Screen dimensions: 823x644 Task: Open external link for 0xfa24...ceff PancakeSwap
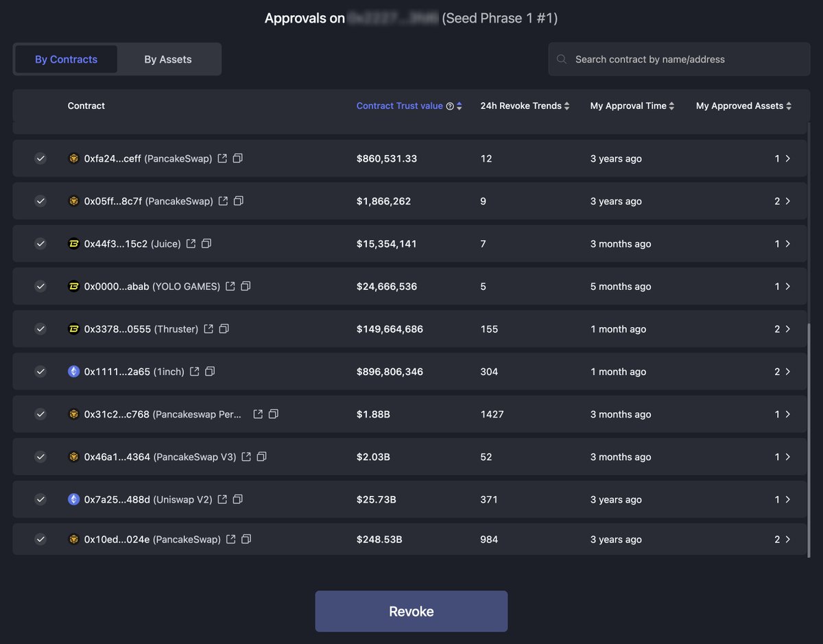point(222,158)
